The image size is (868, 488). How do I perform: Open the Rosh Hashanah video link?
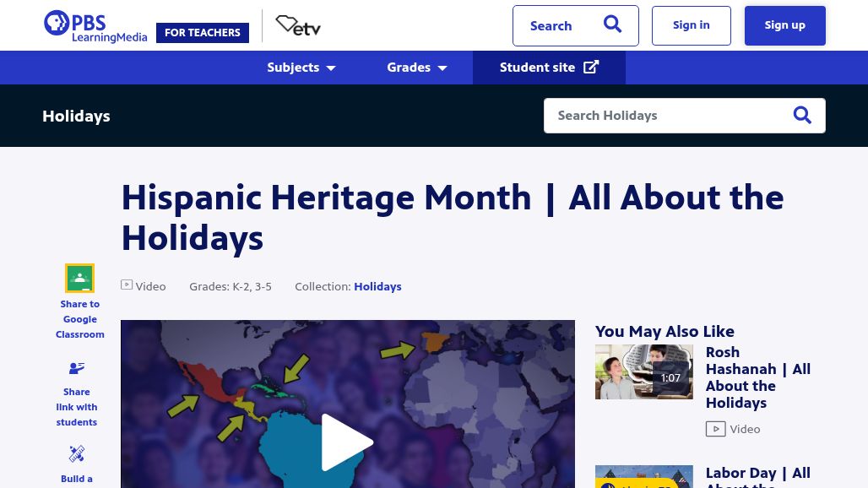(x=757, y=377)
